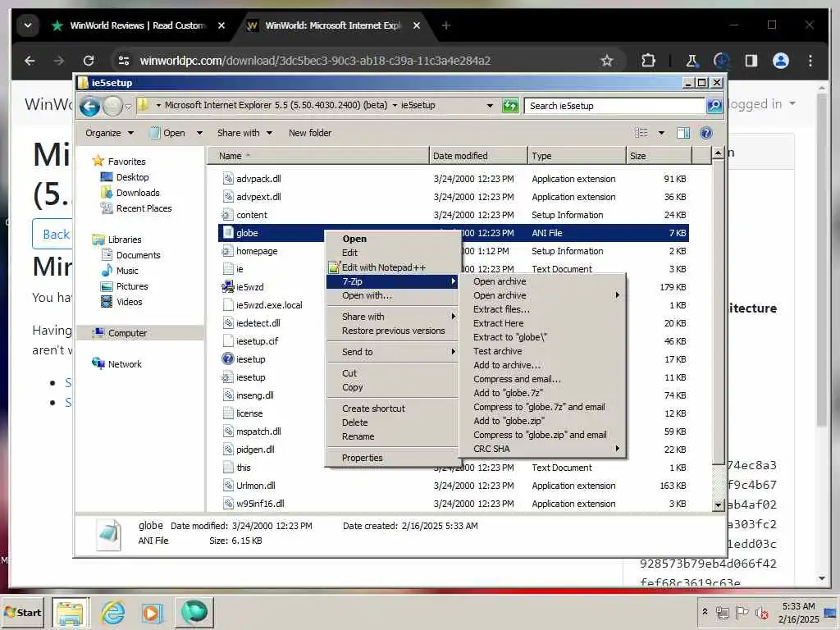Toggle the preview pane icon
Viewport: 840px width, 630px height.
683,133
